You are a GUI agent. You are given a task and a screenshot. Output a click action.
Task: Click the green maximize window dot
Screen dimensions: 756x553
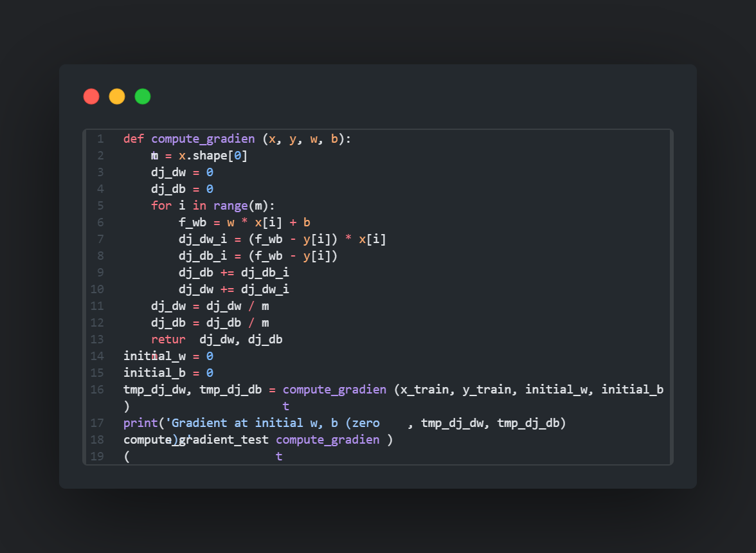point(142,96)
